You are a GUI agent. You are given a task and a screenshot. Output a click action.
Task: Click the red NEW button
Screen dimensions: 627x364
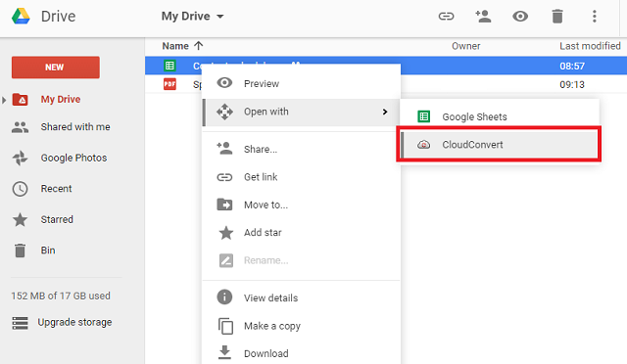coord(56,68)
